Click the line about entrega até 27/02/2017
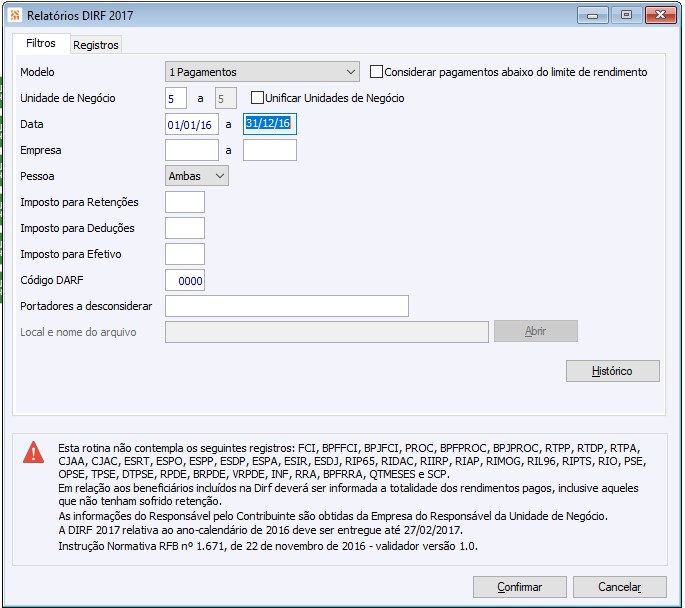Viewport: 685px width, 608px height. coord(260,530)
